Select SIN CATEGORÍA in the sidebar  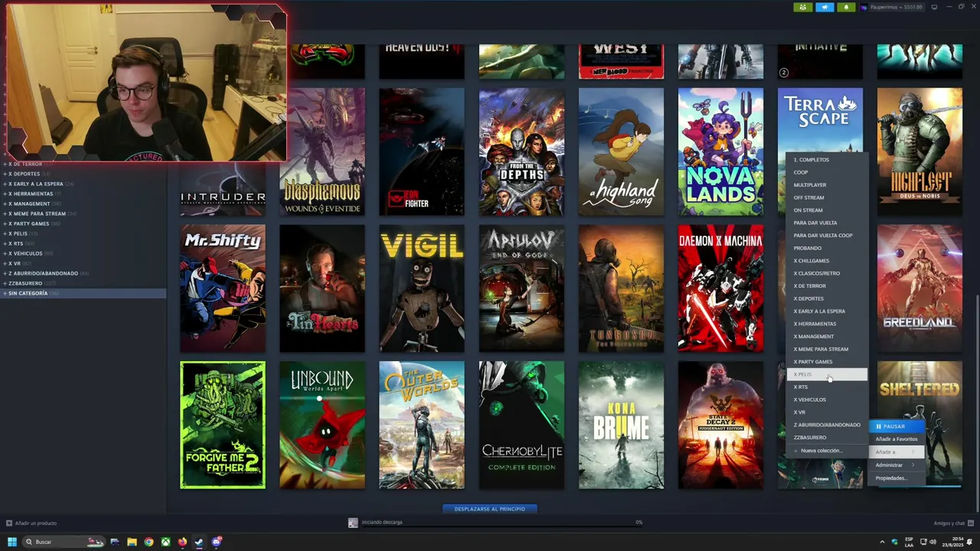coord(83,293)
